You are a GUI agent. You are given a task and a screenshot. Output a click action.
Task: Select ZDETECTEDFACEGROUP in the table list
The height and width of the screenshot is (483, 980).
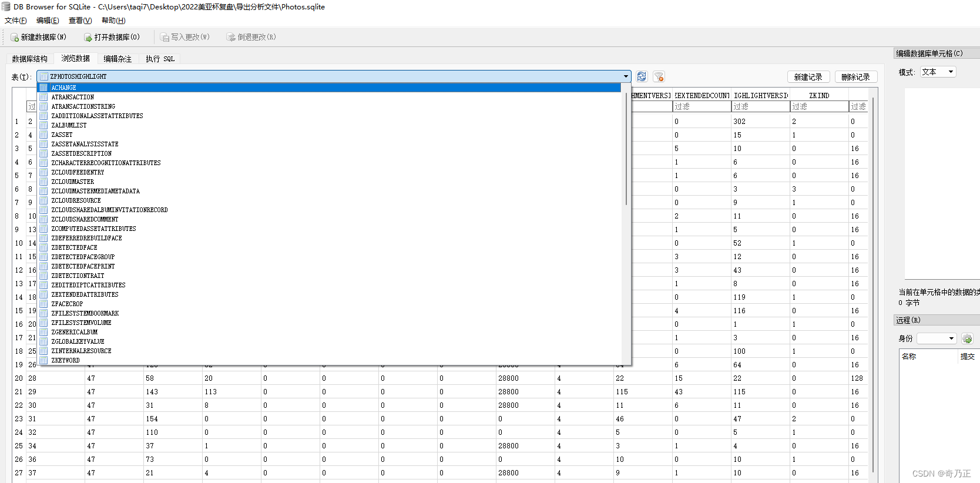[330, 257]
